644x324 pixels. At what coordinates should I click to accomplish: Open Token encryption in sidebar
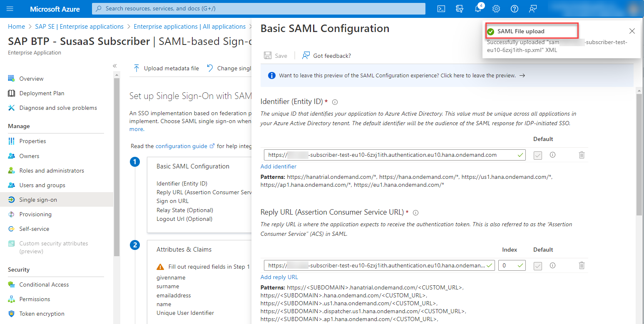click(42, 314)
